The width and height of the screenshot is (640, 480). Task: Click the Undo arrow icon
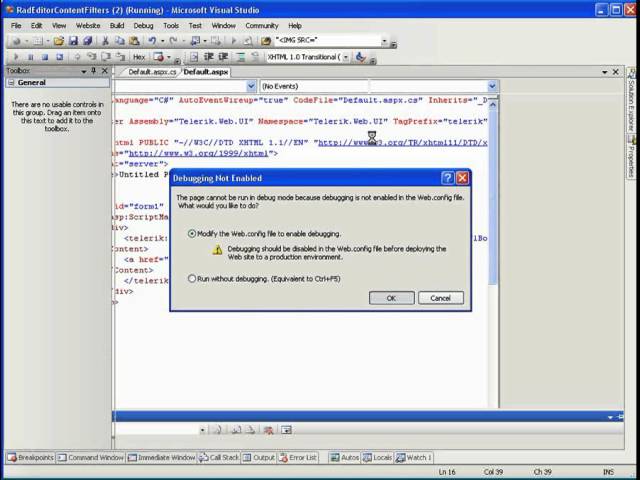click(152, 41)
